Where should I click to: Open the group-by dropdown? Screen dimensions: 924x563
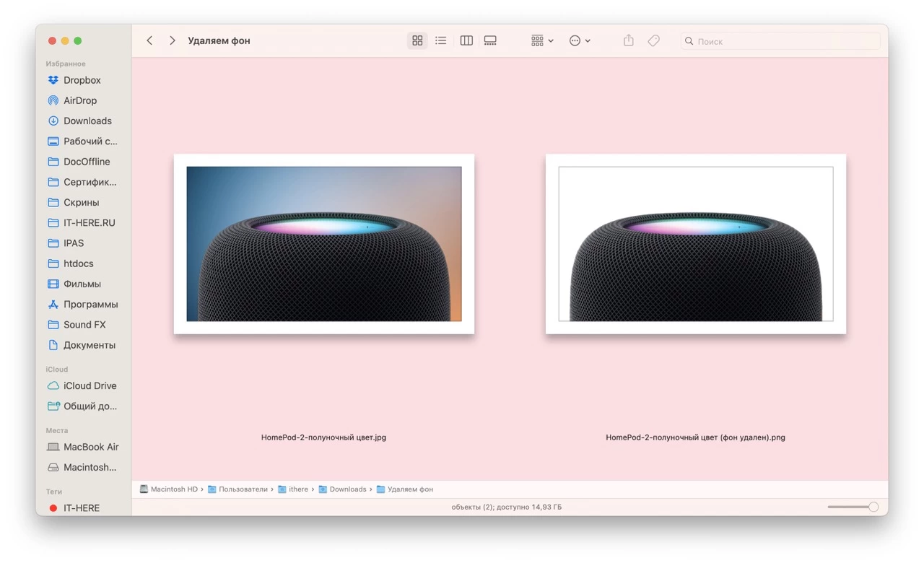[x=541, y=41]
